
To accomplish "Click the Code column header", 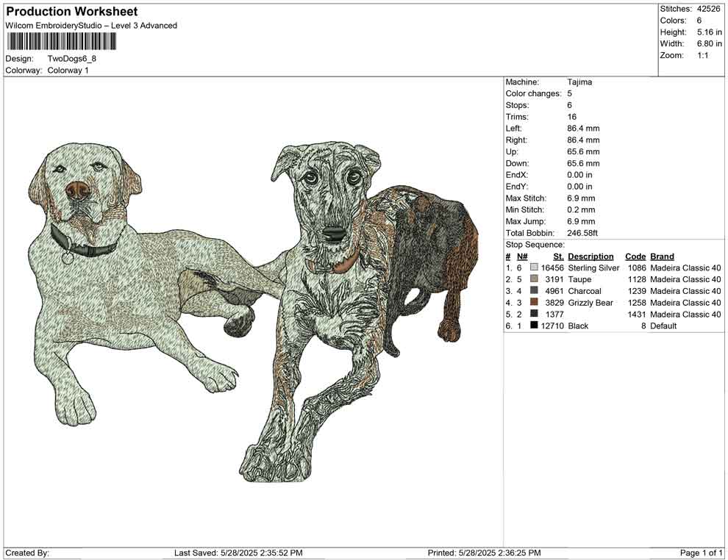I will (635, 256).
